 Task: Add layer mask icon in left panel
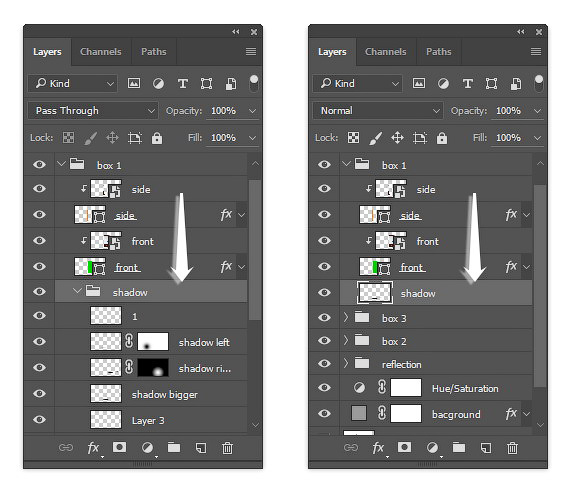(120, 447)
